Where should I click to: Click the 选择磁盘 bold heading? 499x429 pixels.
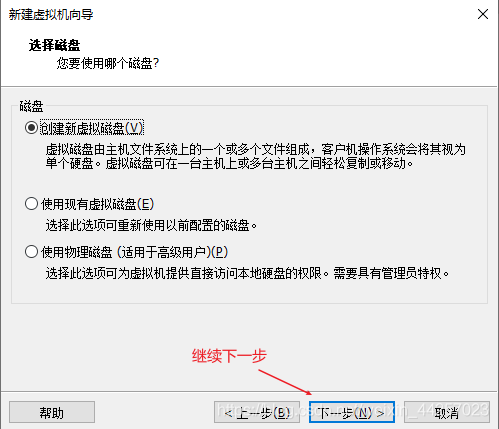click(x=54, y=45)
